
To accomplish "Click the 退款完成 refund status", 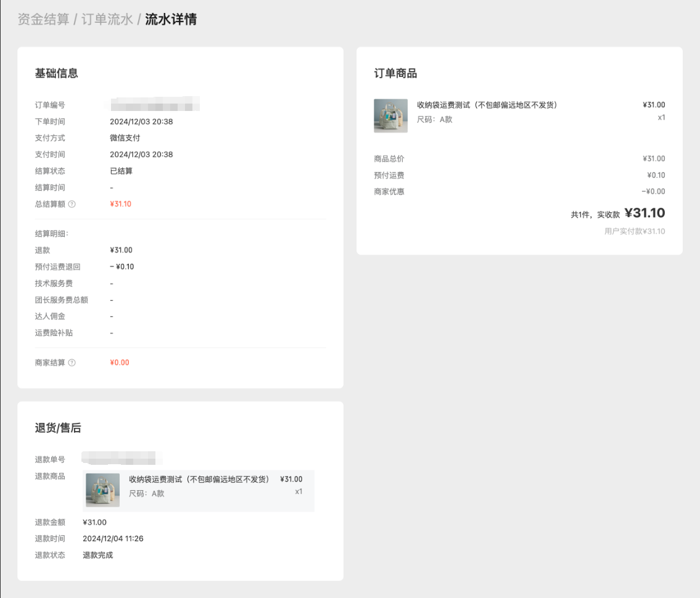I will tap(98, 555).
